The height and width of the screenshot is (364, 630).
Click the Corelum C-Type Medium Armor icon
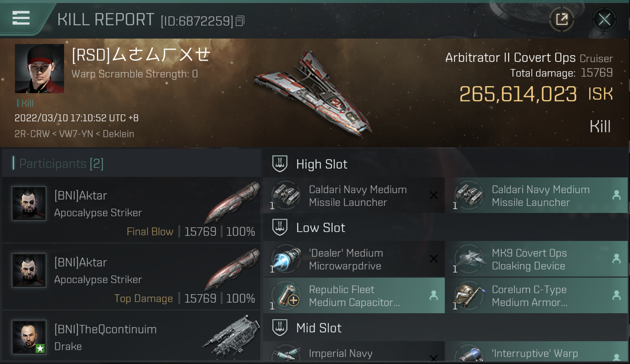[x=469, y=296]
